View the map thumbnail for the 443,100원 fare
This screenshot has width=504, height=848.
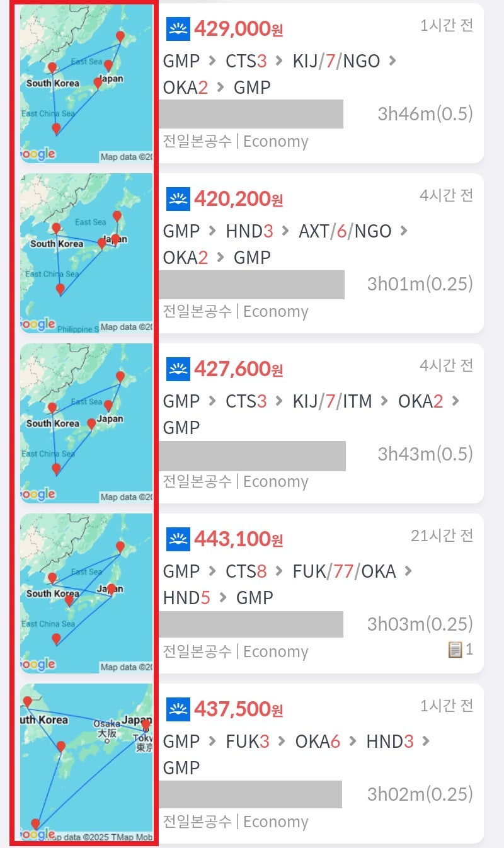[86, 593]
